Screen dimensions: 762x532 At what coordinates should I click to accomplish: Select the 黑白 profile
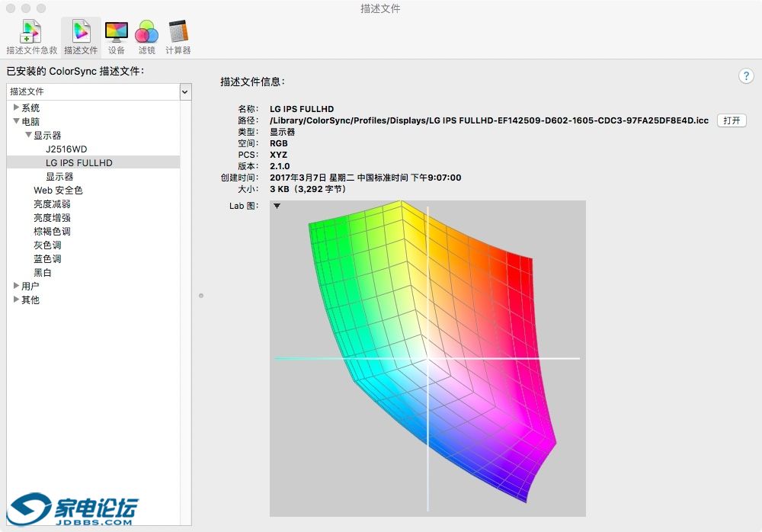[43, 273]
